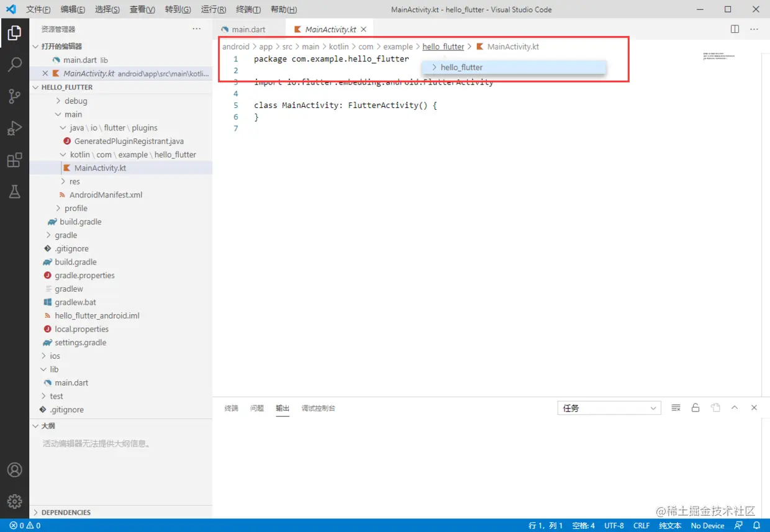The width and height of the screenshot is (770, 532).
Task: Close the MainActivity.kt tab
Action: 363,29
